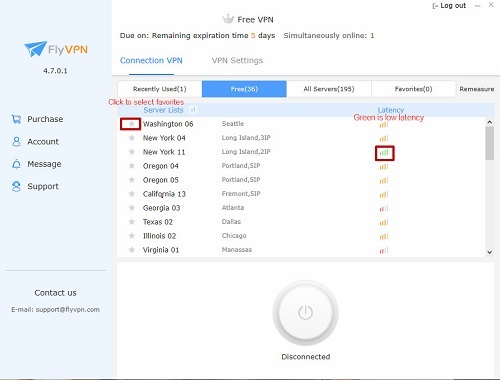Viewport: 500px width, 380px height.
Task: Toggle favorite star for Texas 02
Action: point(132,222)
